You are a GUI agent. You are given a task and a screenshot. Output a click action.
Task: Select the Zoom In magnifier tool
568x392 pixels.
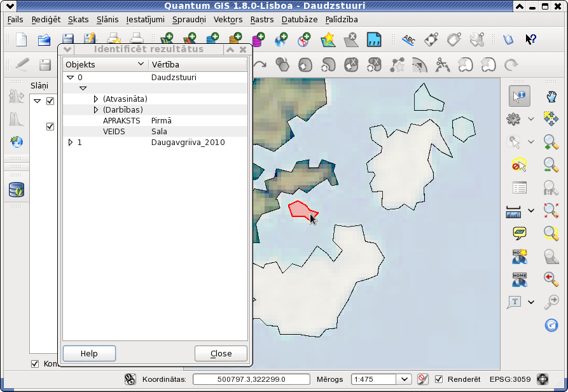(x=551, y=142)
